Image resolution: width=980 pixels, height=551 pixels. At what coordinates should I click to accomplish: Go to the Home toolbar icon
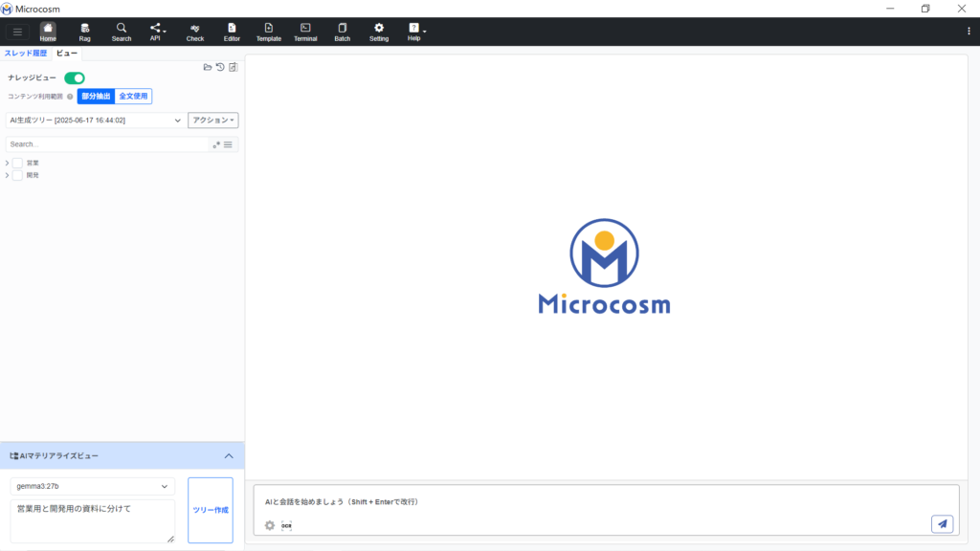click(48, 32)
